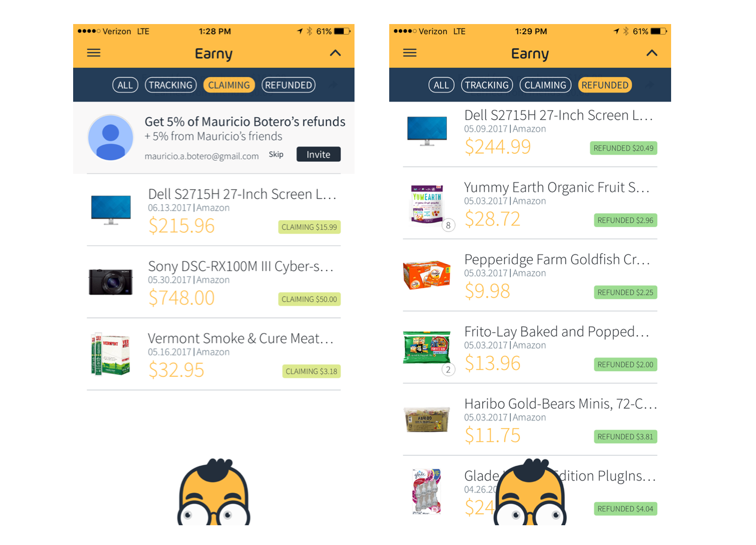The height and width of the screenshot is (545, 756).
Task: Open Sony DSC-RX100M III camera thumbnail
Action: (111, 282)
